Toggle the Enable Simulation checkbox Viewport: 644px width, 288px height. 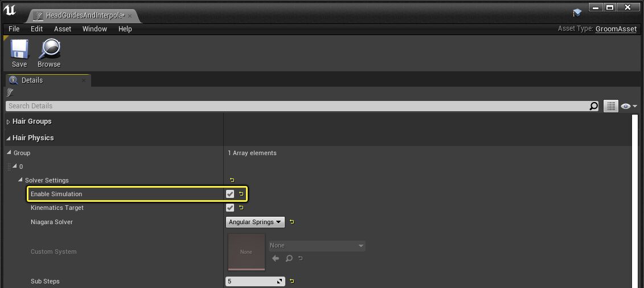click(x=230, y=194)
